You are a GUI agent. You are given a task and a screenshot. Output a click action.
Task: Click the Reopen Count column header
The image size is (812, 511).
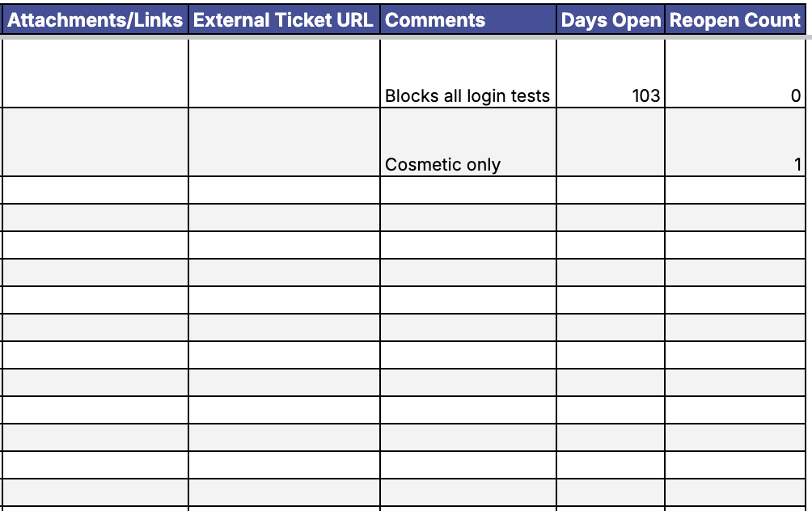[735, 20]
